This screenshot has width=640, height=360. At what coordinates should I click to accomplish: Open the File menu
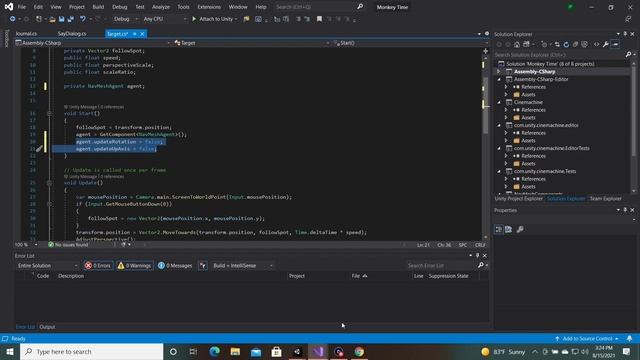[x=22, y=7]
